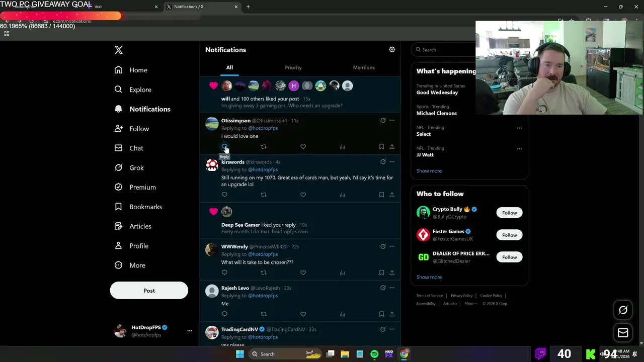Open Terms of Service link
Viewport: 644px width, 362px height.
[x=430, y=296]
